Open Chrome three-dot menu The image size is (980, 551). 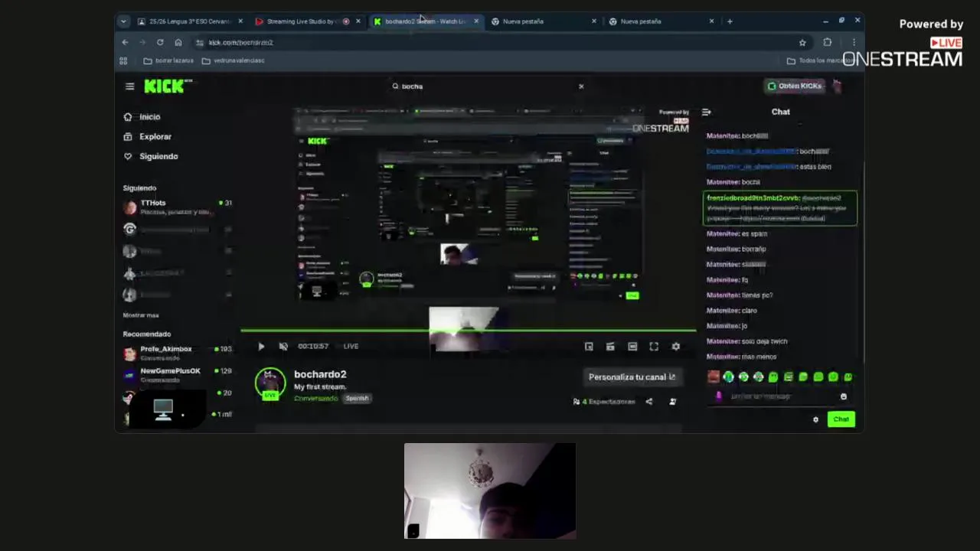pos(854,42)
